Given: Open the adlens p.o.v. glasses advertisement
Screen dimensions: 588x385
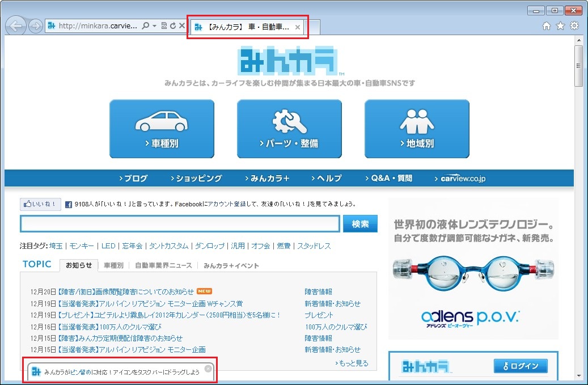Looking at the screenshot, I should pos(473,269).
